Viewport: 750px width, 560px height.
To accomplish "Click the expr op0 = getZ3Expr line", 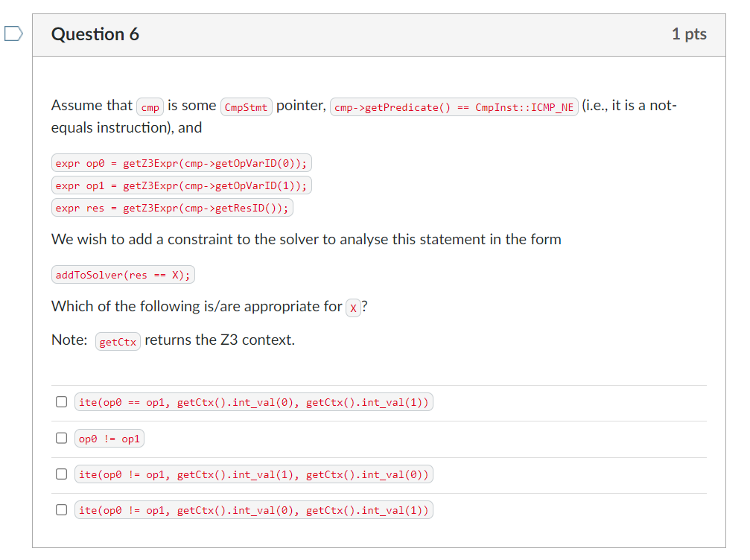I will tap(181, 162).
